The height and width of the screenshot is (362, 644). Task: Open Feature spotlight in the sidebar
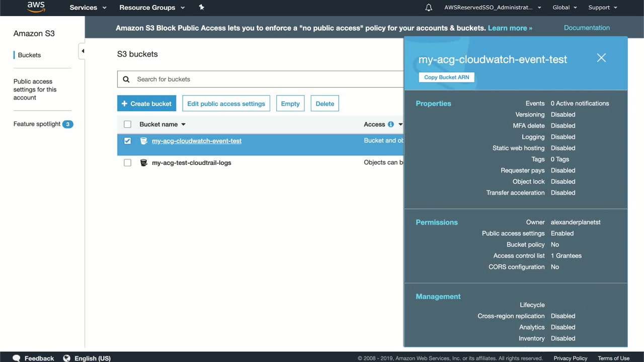pos(37,124)
